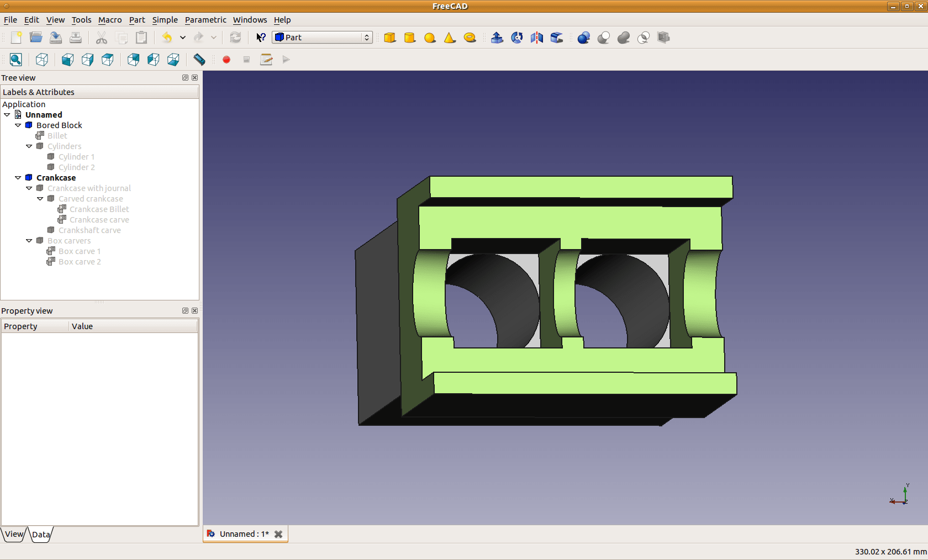Click the green top face of the model
Screen dimensions: 928x560
(x=581, y=187)
